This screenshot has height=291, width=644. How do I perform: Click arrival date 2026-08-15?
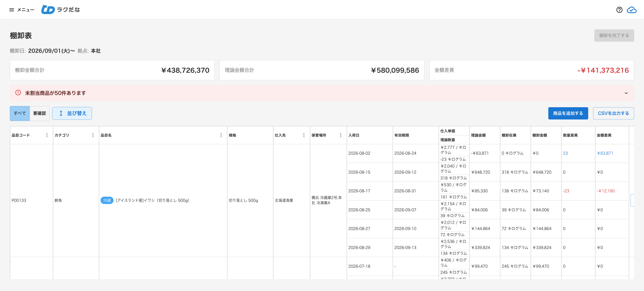[359, 172]
